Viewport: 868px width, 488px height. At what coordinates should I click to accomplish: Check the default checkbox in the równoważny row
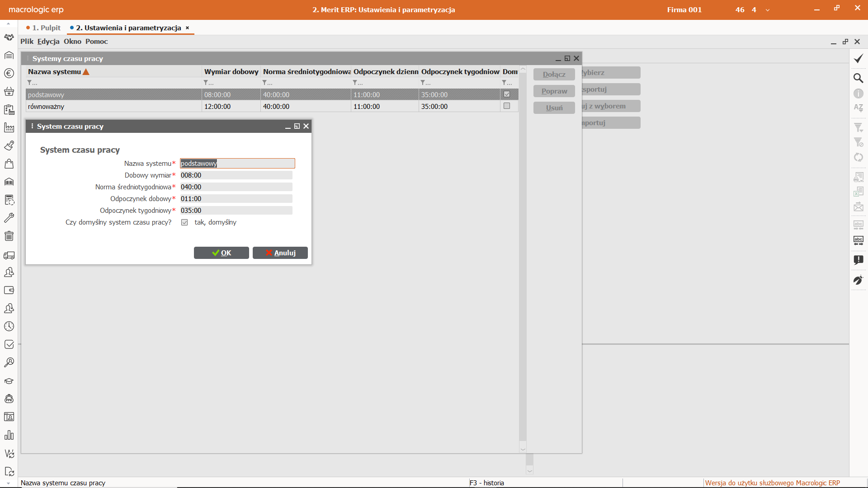pos(507,106)
